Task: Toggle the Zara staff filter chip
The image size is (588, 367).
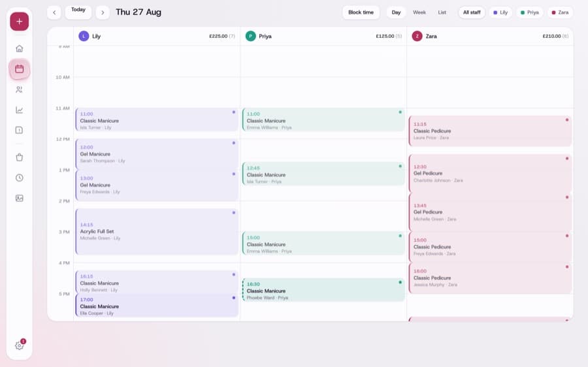Action: (x=560, y=12)
